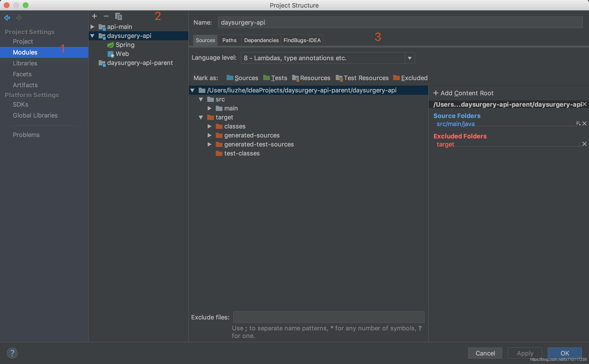
Task: Switch to the Sources tab
Action: [x=205, y=40]
